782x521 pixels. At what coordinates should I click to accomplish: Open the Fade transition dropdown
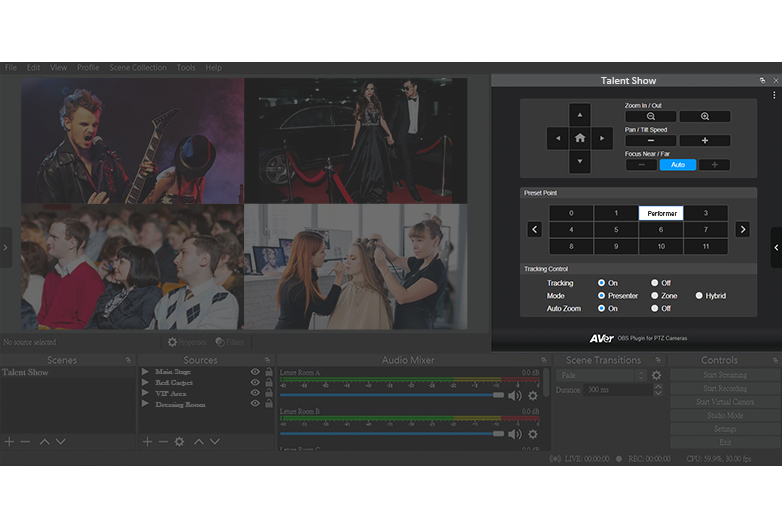600,375
